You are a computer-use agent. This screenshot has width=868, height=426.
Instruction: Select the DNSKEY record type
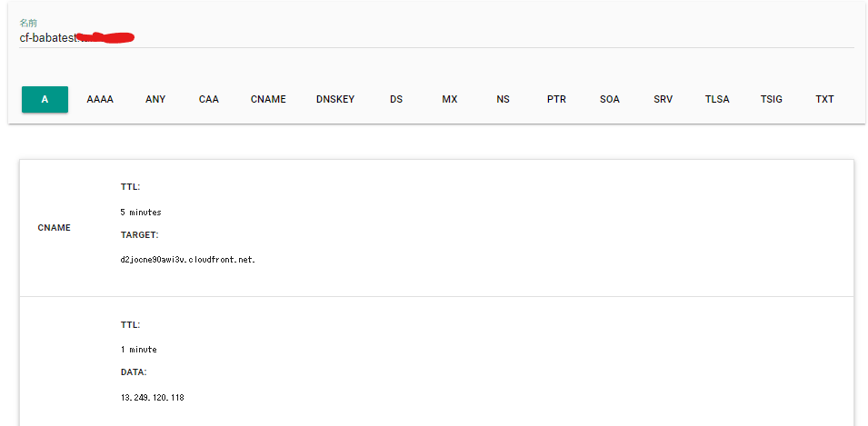(335, 100)
